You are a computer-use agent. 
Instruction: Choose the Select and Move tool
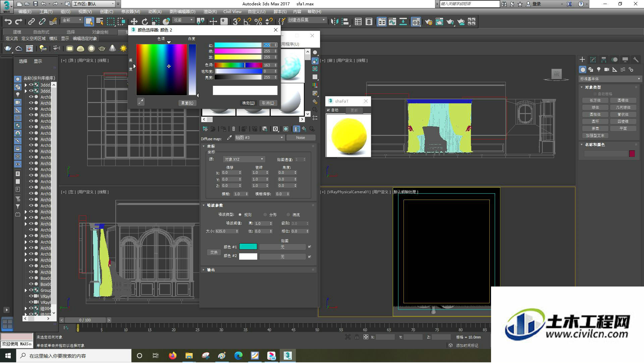pos(134,22)
